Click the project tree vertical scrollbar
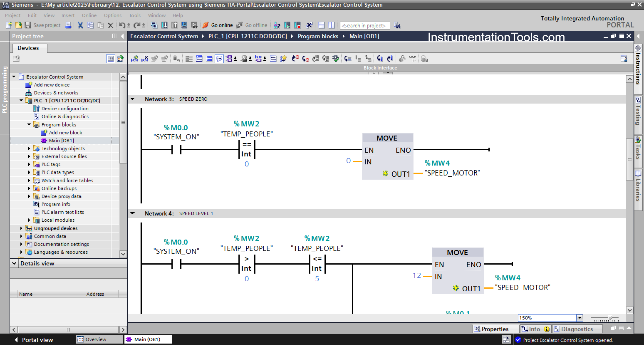 click(123, 122)
